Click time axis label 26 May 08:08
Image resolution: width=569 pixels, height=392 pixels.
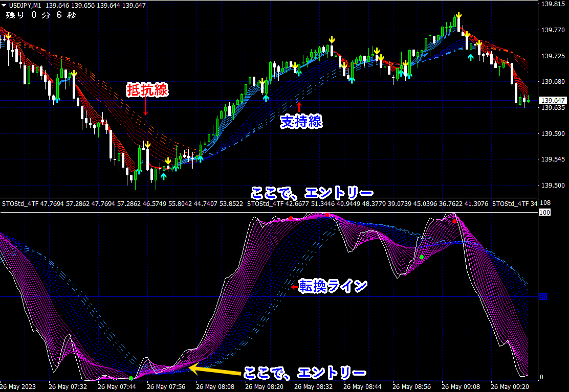coord(215,387)
